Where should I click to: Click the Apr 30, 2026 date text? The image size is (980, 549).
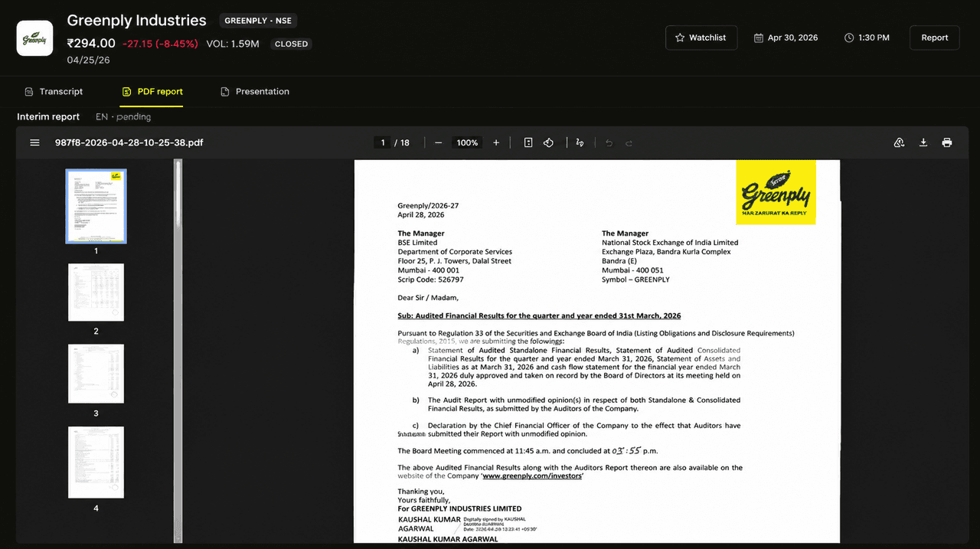(792, 38)
